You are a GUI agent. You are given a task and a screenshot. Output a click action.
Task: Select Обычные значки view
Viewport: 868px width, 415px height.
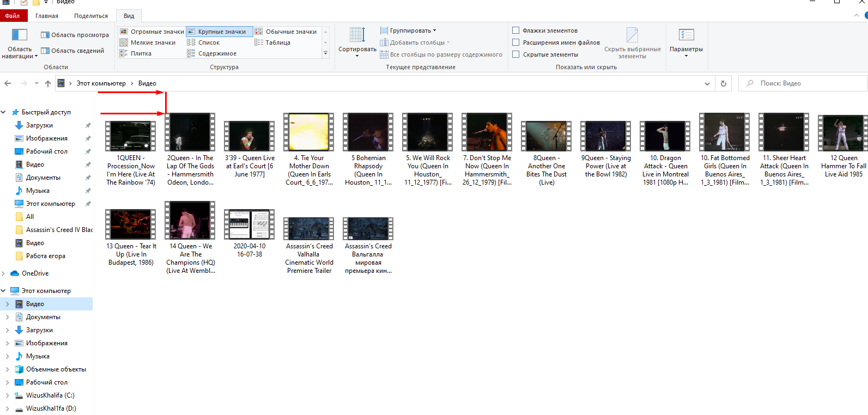(x=286, y=32)
